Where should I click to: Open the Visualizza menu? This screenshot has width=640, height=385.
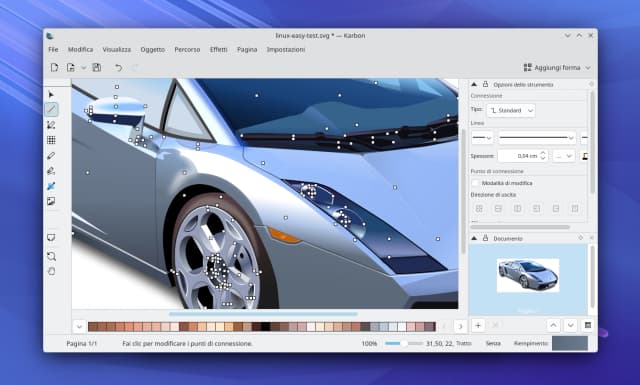(x=117, y=49)
